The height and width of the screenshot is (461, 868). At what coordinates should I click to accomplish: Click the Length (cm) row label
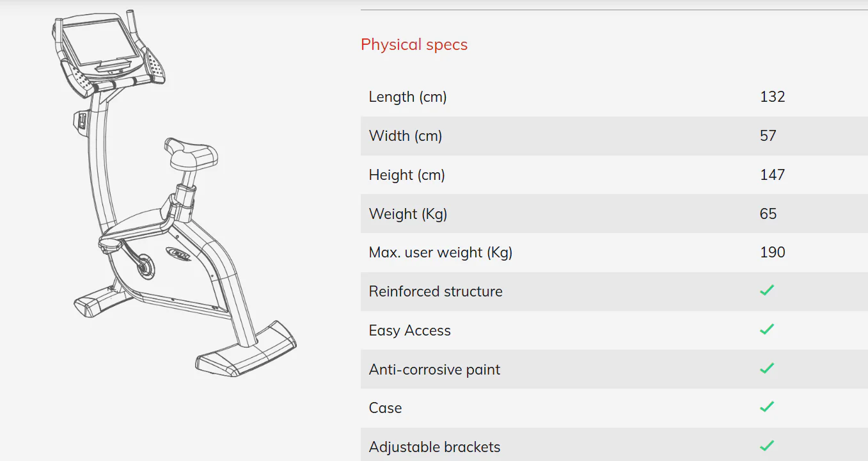click(407, 97)
